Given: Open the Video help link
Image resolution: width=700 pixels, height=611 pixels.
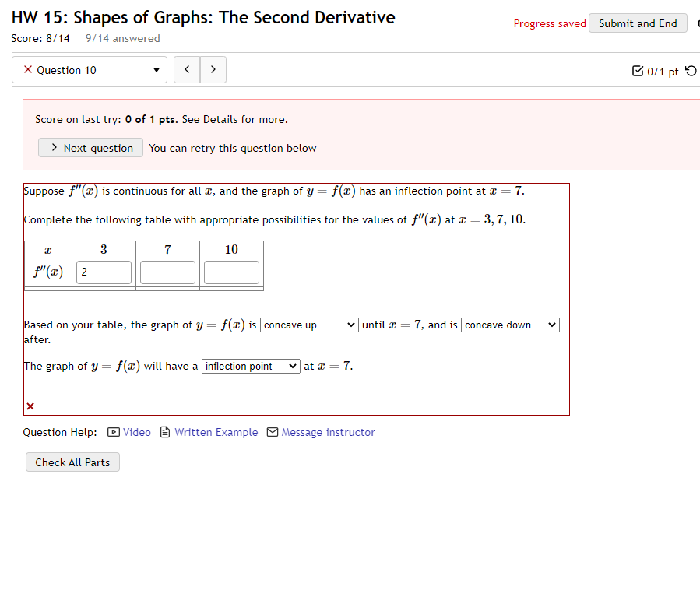Looking at the screenshot, I should 137,432.
